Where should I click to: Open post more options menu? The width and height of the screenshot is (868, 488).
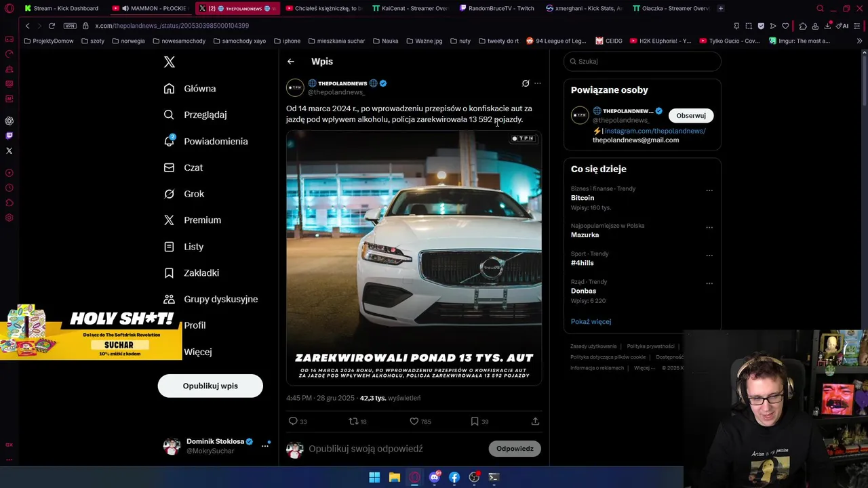coord(538,83)
